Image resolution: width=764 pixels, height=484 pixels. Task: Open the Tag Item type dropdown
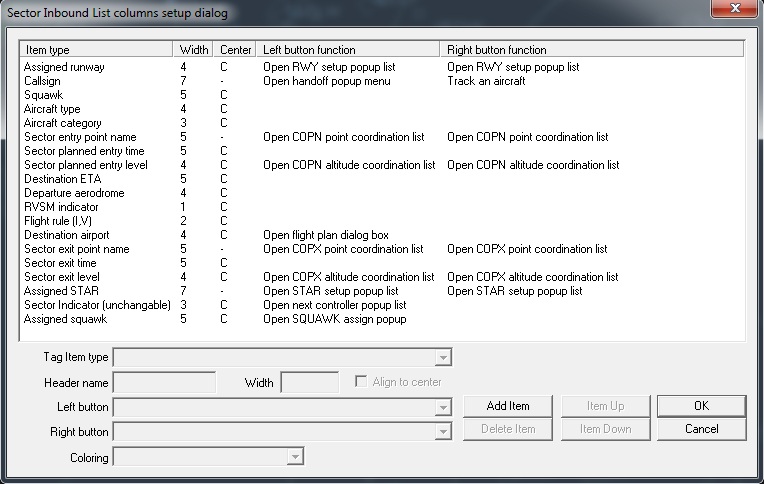443,357
